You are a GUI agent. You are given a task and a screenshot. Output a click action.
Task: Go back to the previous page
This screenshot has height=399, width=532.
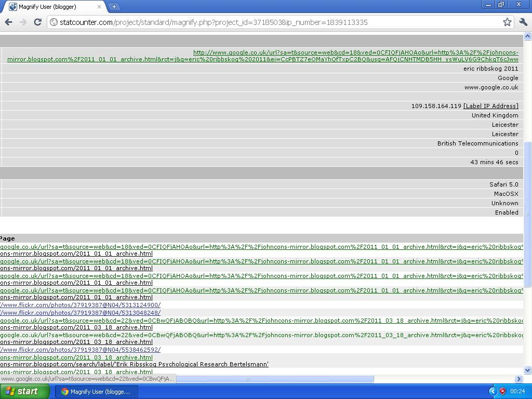pos(9,22)
